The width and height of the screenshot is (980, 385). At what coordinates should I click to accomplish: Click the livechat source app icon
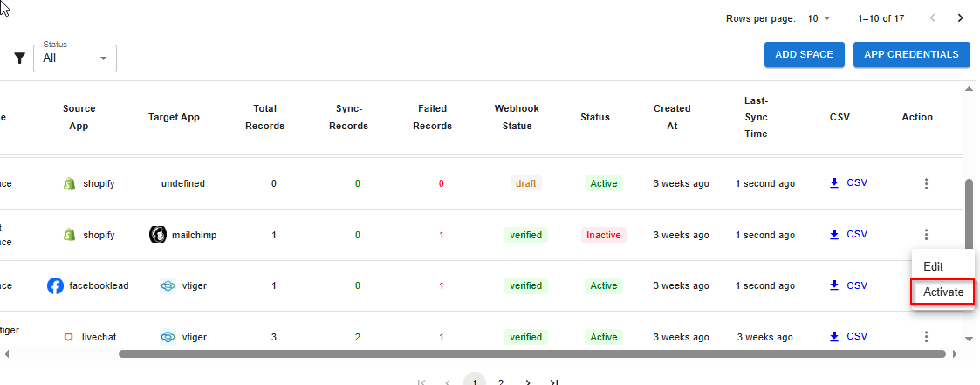point(69,337)
